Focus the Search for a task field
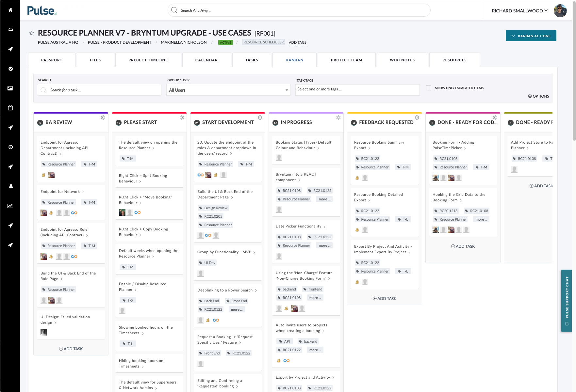This screenshot has width=576, height=392. click(99, 90)
